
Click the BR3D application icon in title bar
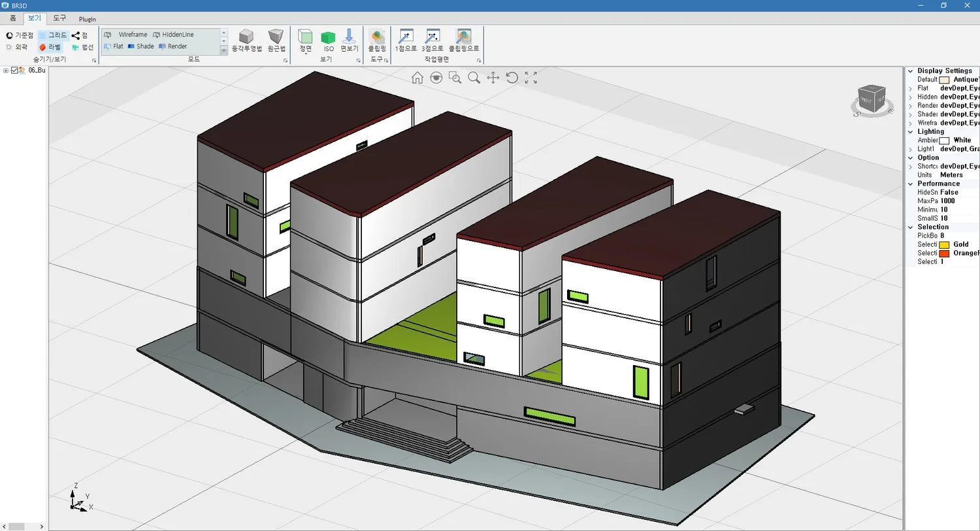(5, 5)
